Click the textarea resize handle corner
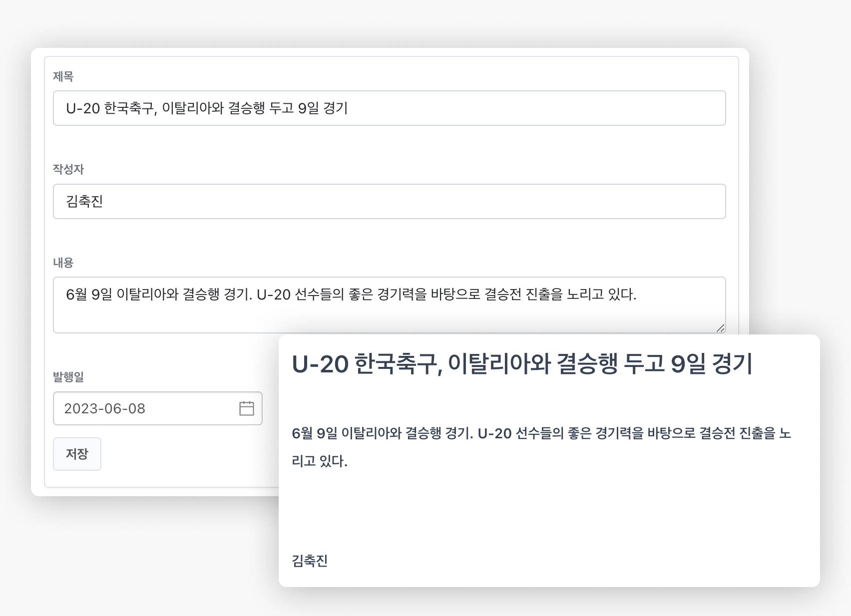851x616 pixels. [720, 328]
